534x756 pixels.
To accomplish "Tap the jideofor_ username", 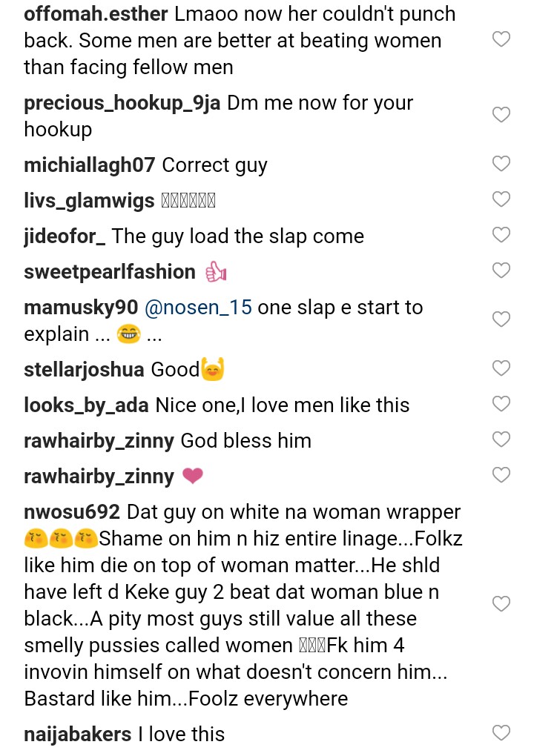I will [65, 236].
